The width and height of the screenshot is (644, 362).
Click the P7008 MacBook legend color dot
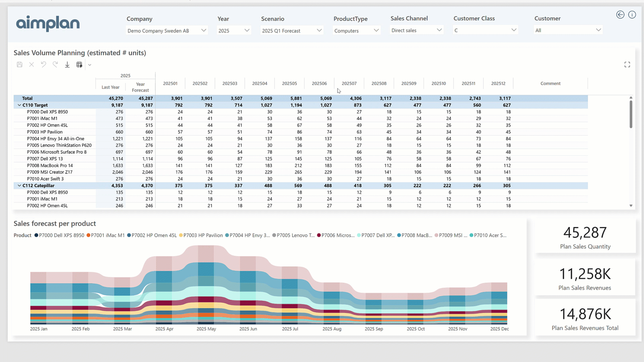[x=399, y=235]
